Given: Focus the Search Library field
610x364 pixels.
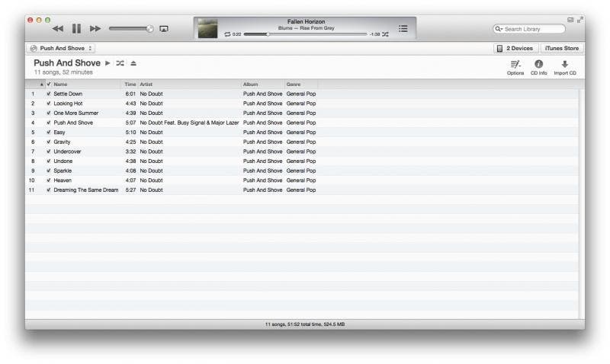Looking at the screenshot, I should tap(529, 29).
